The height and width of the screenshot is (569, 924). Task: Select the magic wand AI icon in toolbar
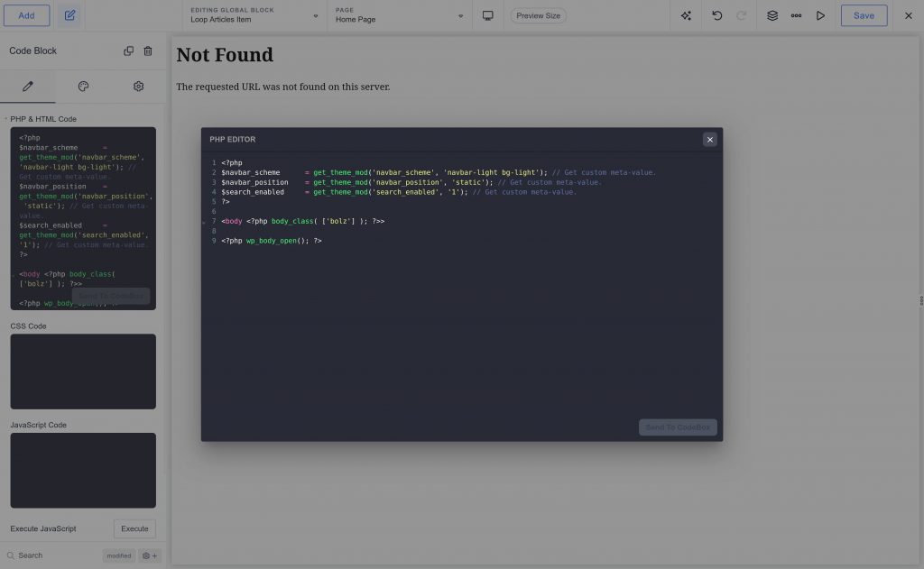[x=685, y=15]
